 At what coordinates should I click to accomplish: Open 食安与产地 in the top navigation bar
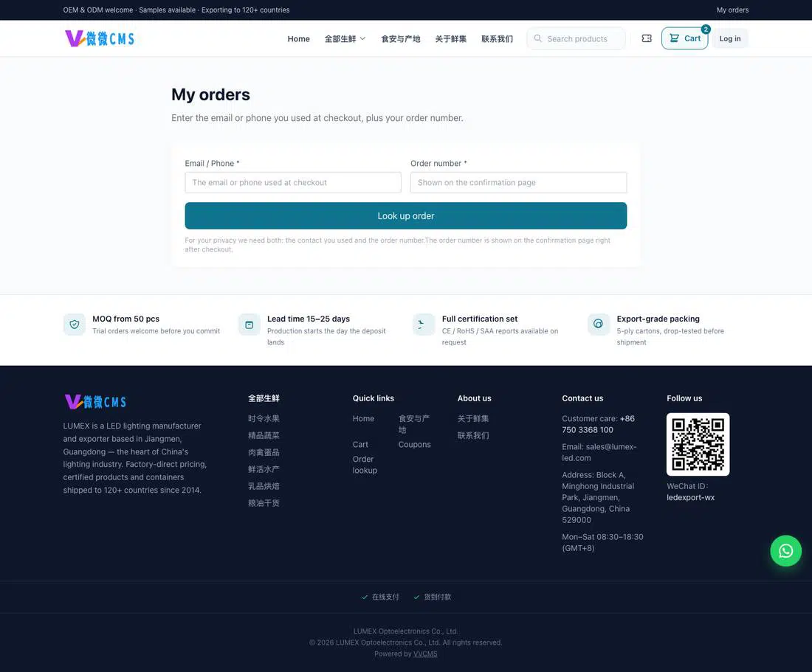401,39
